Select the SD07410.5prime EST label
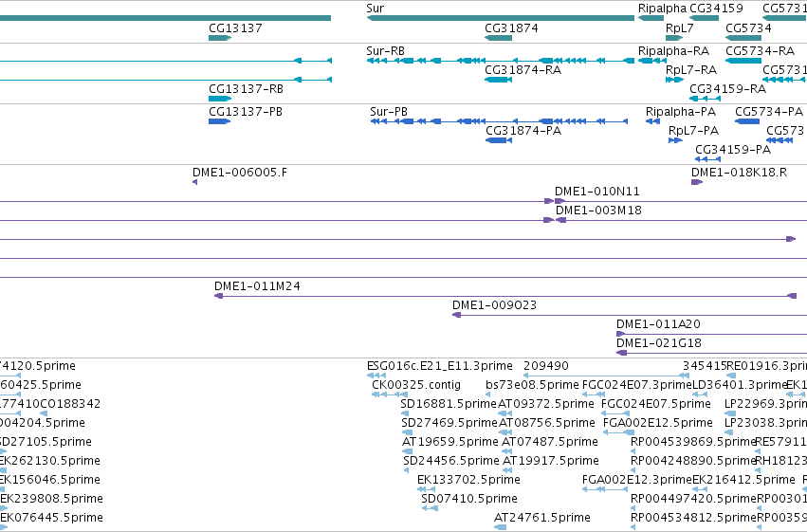 tap(469, 499)
